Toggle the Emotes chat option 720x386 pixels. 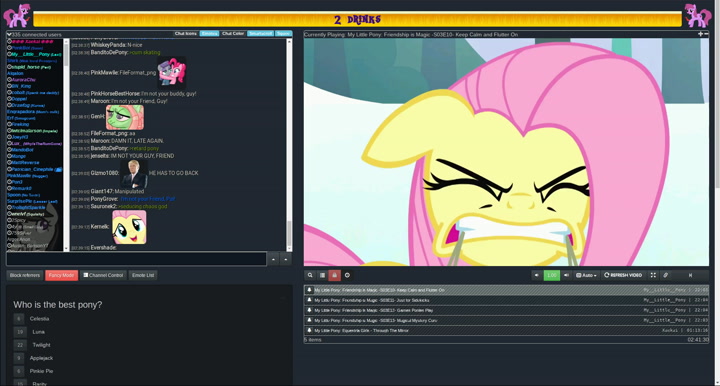pos(209,34)
